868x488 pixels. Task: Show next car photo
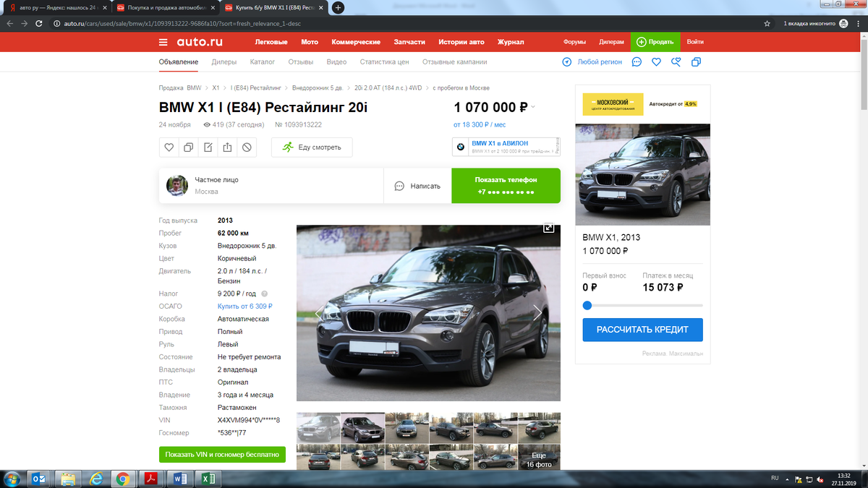coord(537,312)
